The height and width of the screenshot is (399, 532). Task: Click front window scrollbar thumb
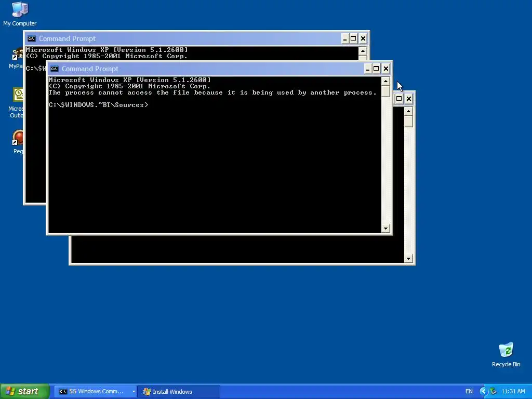[385, 91]
